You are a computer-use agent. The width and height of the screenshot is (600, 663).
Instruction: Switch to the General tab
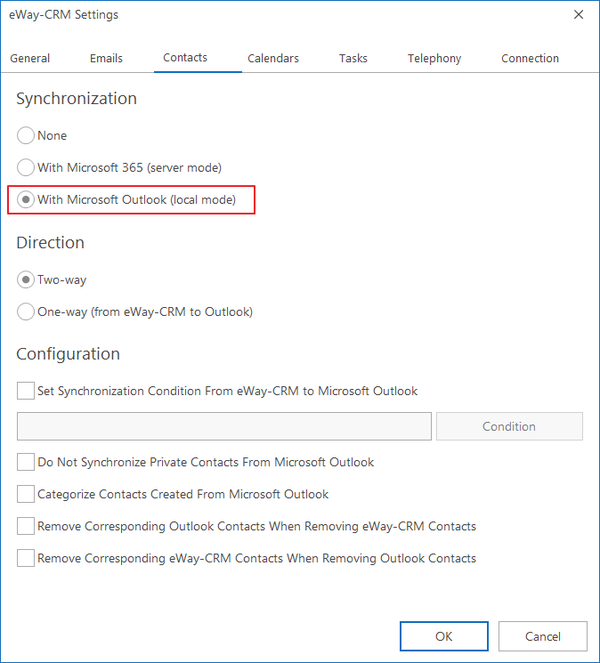point(30,58)
